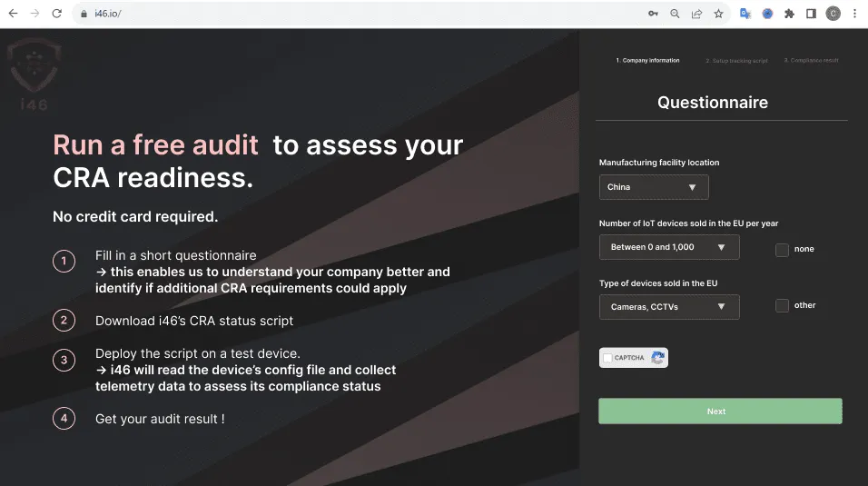Check the reCAPTCHA checkbox
The image size is (868, 486).
pos(607,358)
